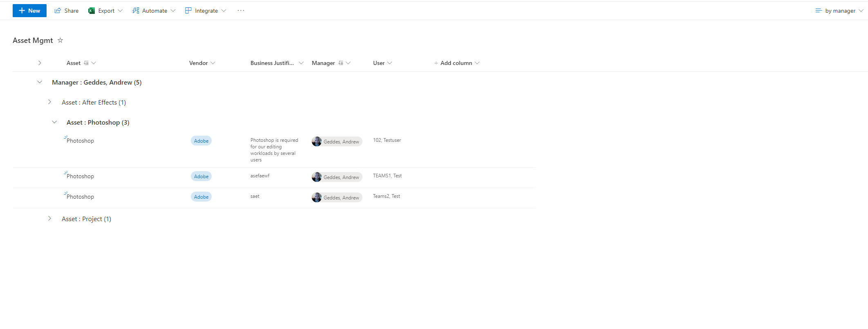
Task: Click the Manager column header
Action: (x=323, y=63)
